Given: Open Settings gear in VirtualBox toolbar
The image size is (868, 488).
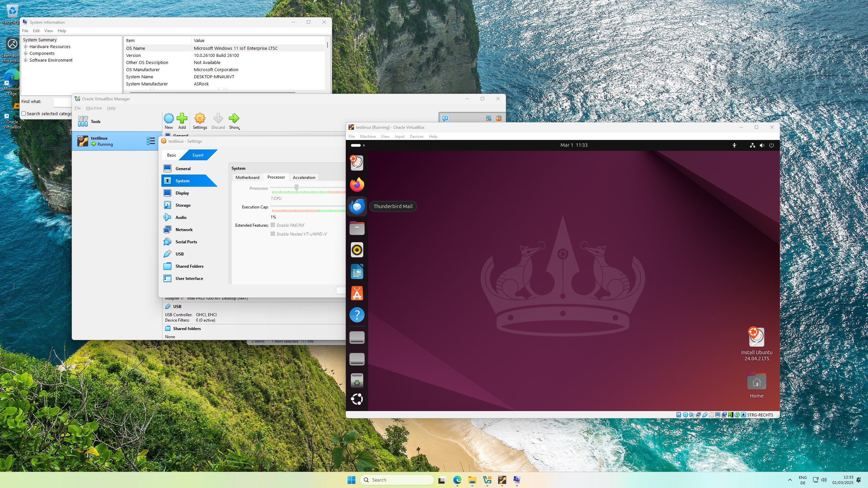Looking at the screenshot, I should [x=200, y=119].
